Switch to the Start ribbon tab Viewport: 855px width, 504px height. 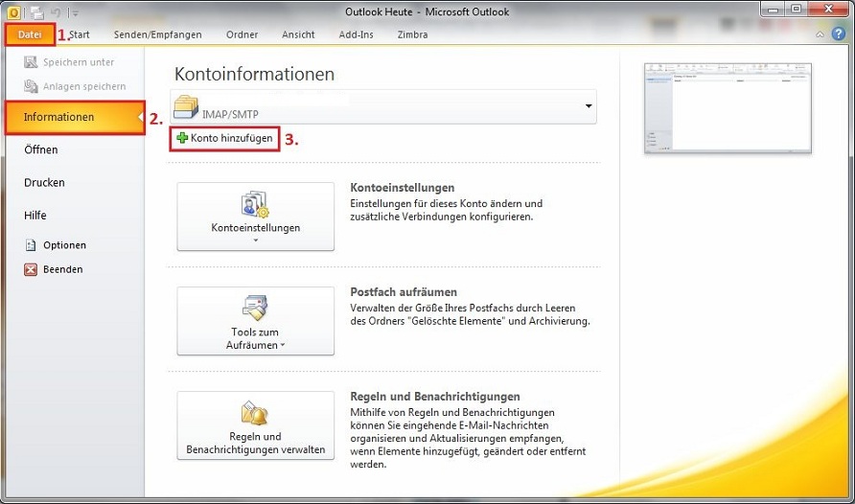point(79,34)
